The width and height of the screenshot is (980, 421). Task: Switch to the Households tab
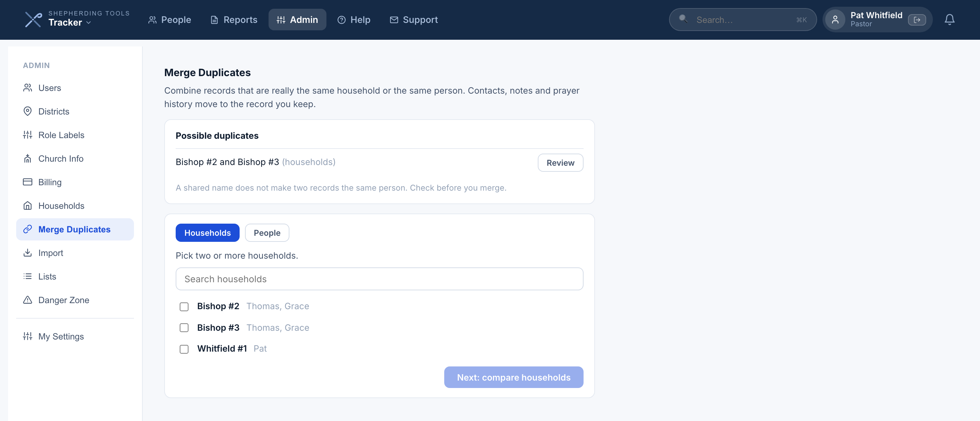[207, 233]
